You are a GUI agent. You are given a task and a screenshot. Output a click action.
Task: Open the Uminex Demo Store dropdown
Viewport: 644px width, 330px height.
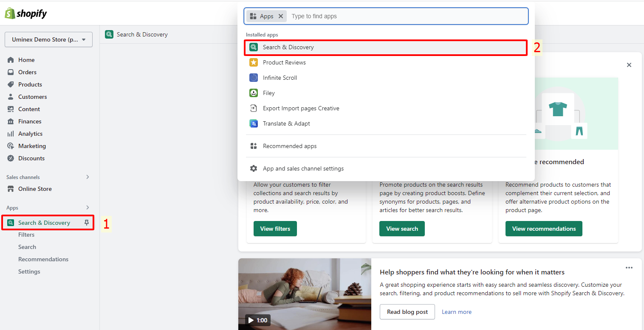pyautogui.click(x=48, y=39)
